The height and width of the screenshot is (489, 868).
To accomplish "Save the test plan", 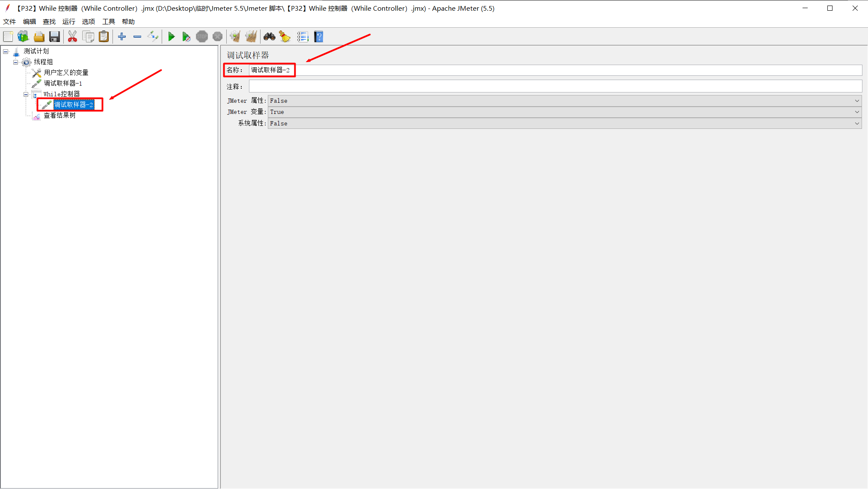I will [55, 36].
